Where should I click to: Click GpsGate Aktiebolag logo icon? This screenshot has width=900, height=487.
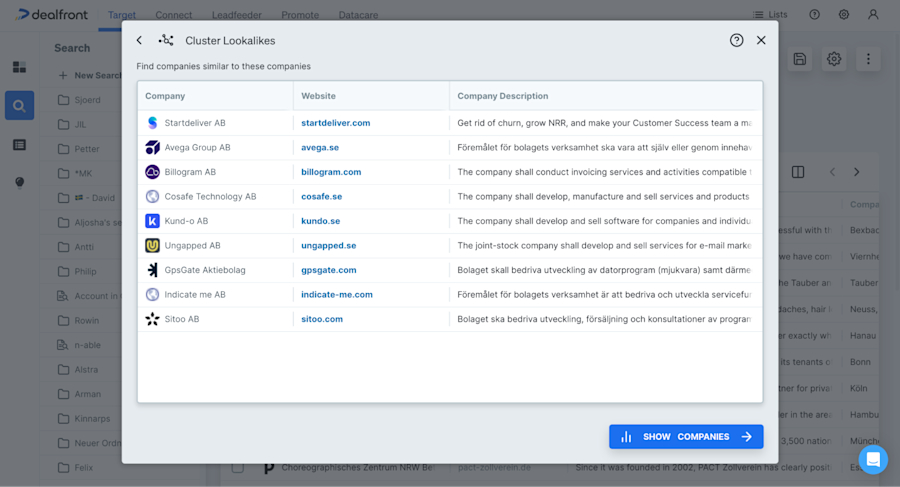tap(152, 270)
